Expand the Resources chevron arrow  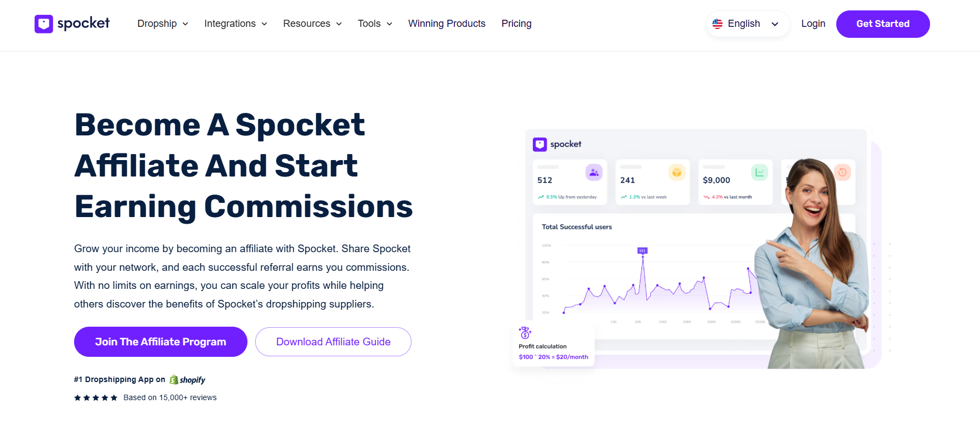point(339,24)
